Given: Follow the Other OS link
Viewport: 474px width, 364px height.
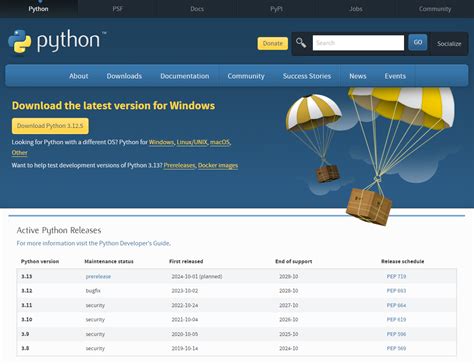Looking at the screenshot, I should (20, 153).
